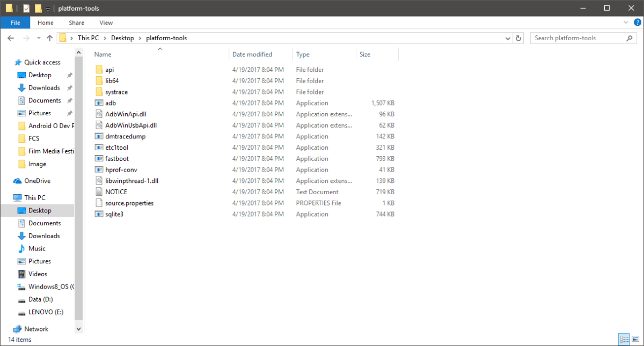
Task: Open Documents under This PC
Action: tap(45, 223)
